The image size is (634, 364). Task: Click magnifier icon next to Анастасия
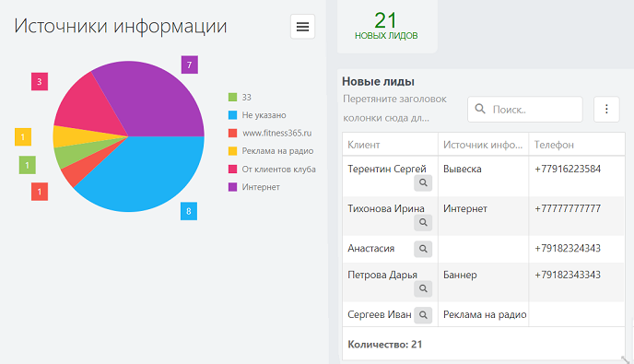[423, 249]
